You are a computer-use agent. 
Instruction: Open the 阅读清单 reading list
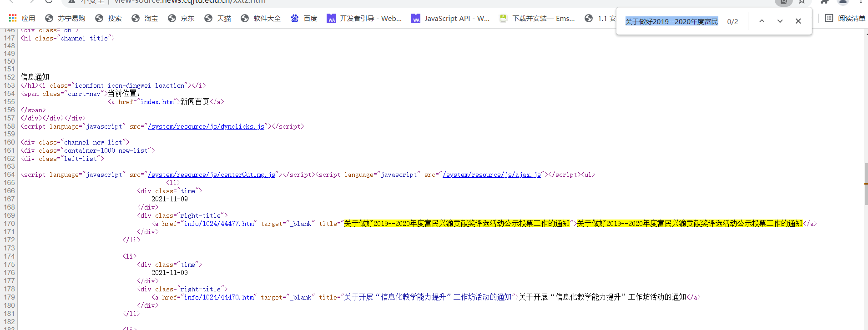pos(845,18)
